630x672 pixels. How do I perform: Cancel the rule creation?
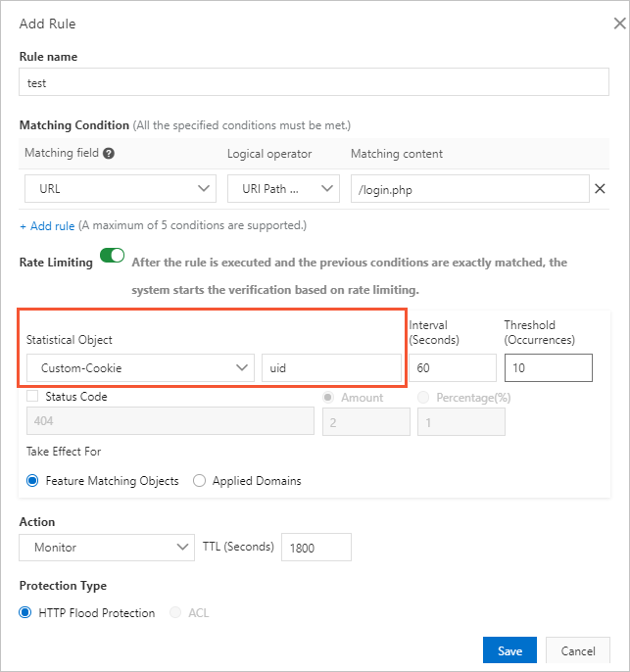[578, 651]
